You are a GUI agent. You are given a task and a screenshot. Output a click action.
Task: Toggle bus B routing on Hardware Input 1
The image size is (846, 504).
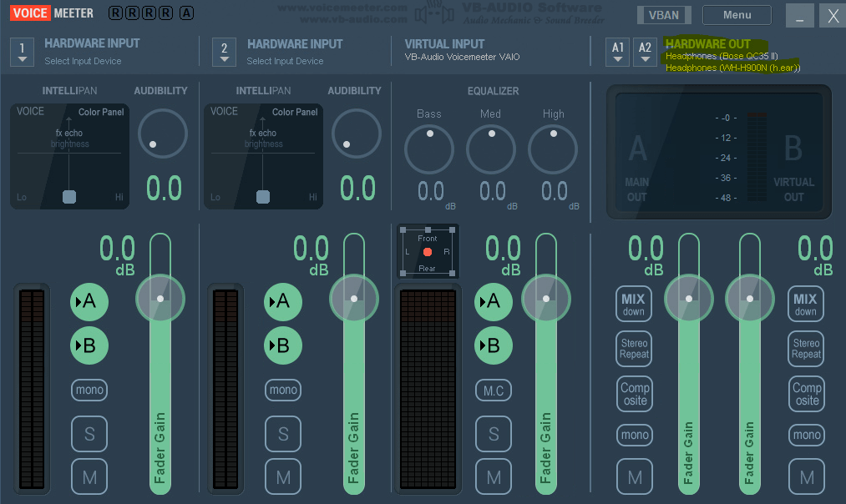89,345
